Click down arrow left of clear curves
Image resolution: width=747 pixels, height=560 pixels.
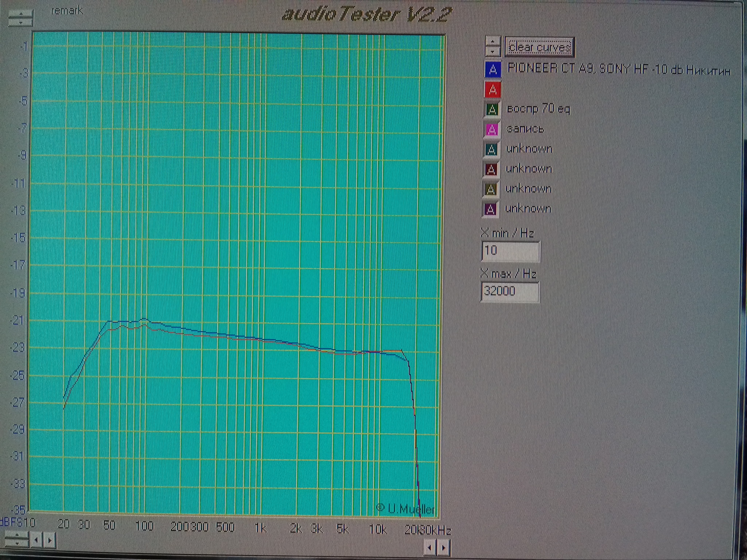coord(493,51)
